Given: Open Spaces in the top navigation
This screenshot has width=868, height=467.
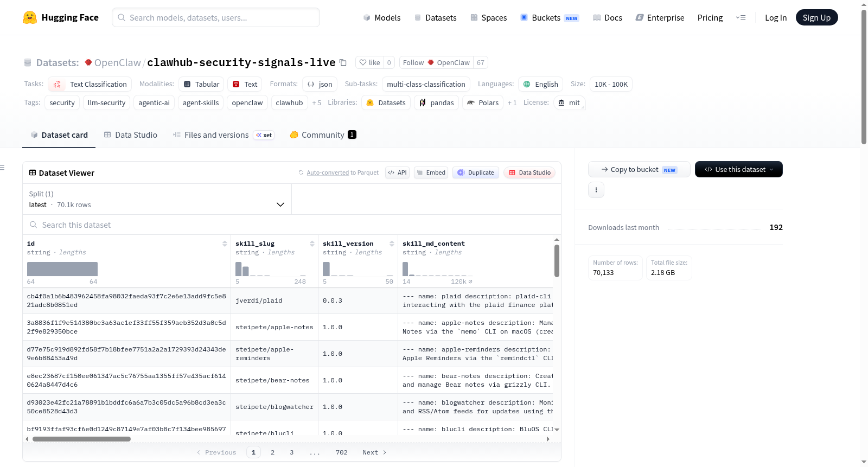Looking at the screenshot, I should click(489, 17).
